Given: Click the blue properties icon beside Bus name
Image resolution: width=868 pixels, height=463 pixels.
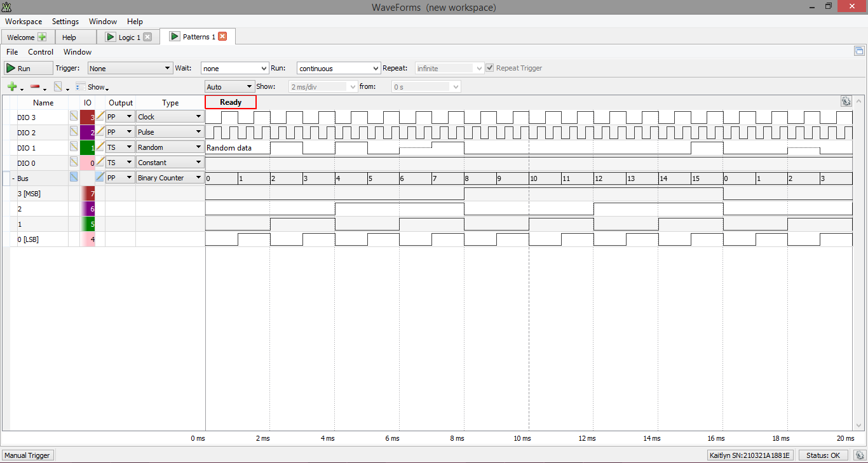Looking at the screenshot, I should coord(74,177).
